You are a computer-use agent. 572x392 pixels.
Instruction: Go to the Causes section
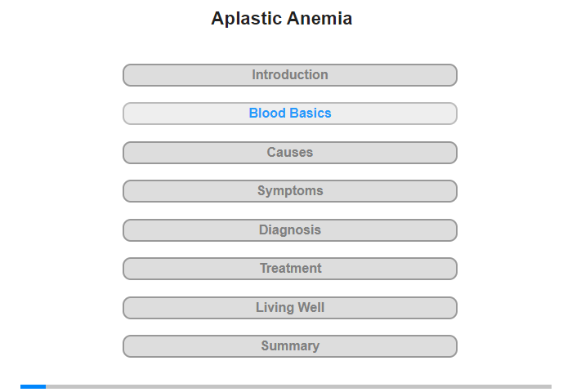click(x=289, y=153)
